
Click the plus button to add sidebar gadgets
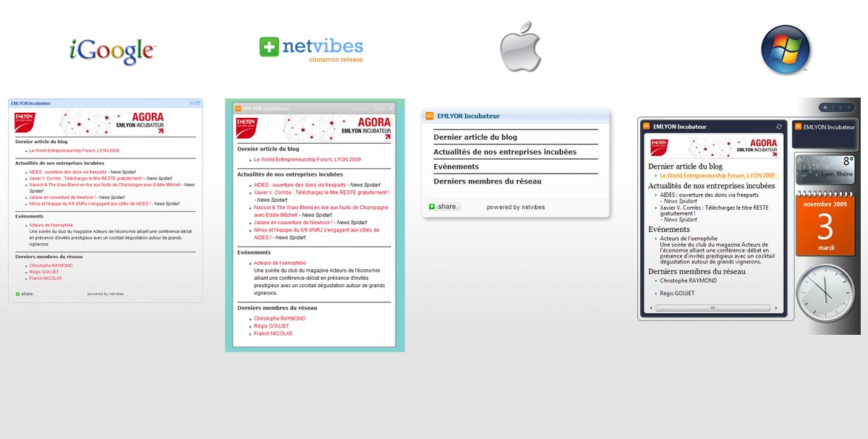pyautogui.click(x=825, y=108)
